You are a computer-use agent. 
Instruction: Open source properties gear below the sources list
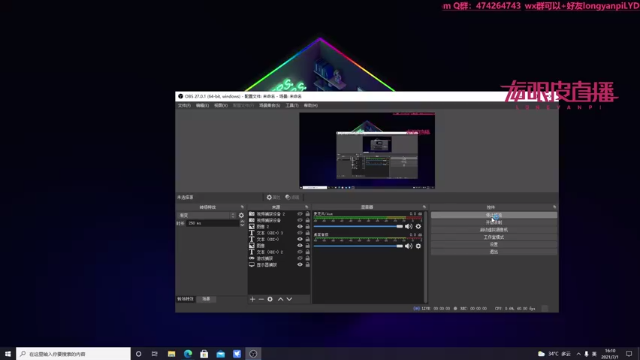tap(270, 299)
